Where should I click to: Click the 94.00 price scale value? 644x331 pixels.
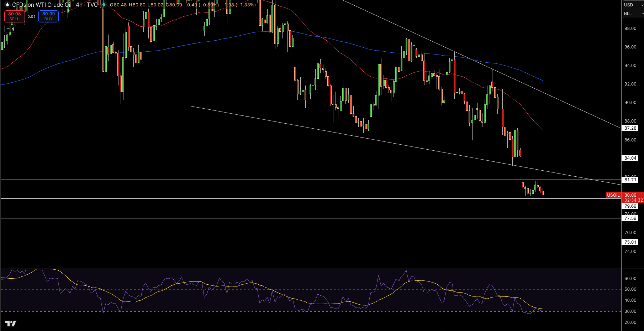click(x=630, y=66)
